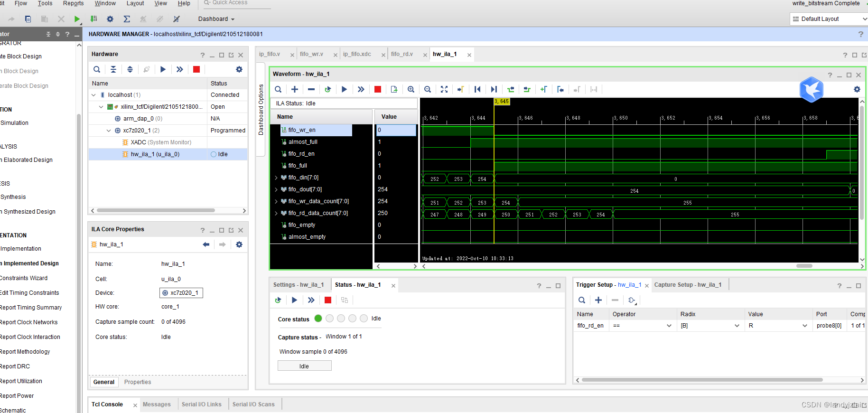Run trigger for the ILA in the Waveform toolbar
This screenshot has height=413, width=868.
345,89
